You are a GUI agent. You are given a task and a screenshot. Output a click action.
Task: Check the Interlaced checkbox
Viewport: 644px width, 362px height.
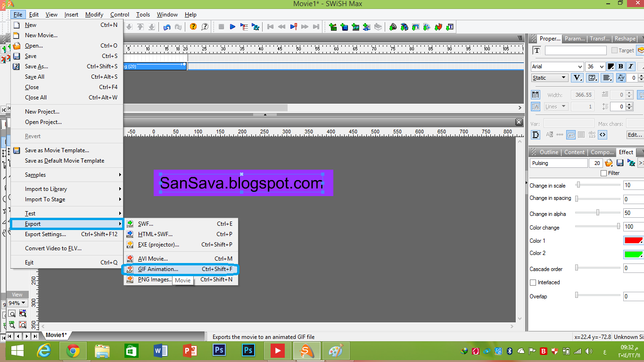533,282
